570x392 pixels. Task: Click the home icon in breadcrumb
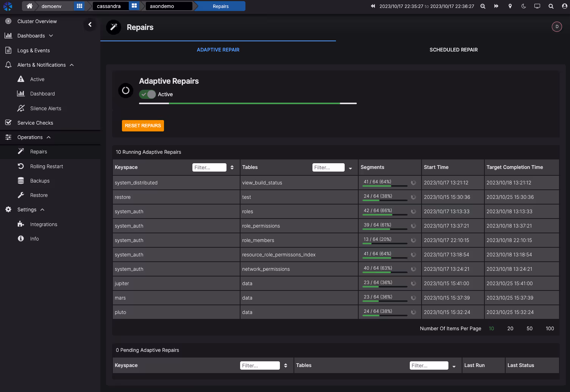(x=30, y=6)
